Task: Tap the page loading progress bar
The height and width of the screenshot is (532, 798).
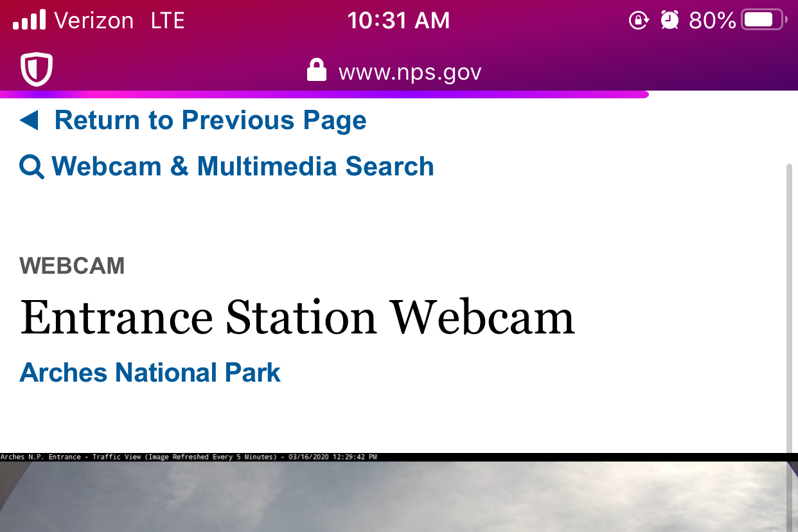Action: click(324, 94)
